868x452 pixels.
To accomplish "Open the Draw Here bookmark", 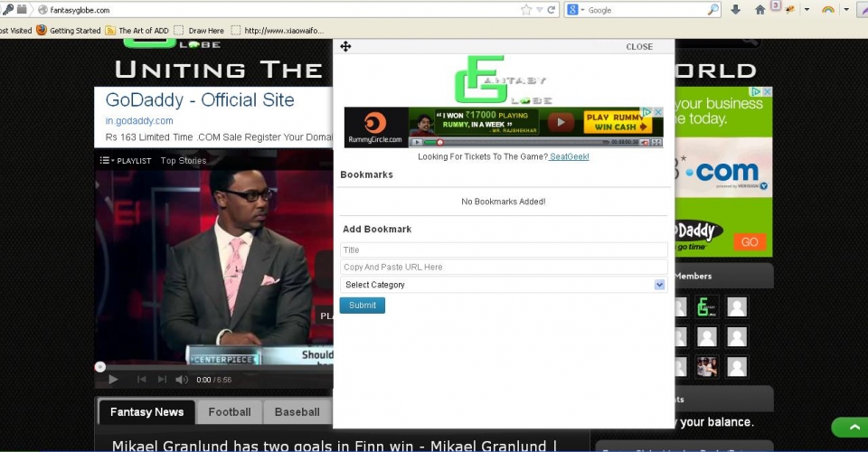I will pyautogui.click(x=199, y=31).
